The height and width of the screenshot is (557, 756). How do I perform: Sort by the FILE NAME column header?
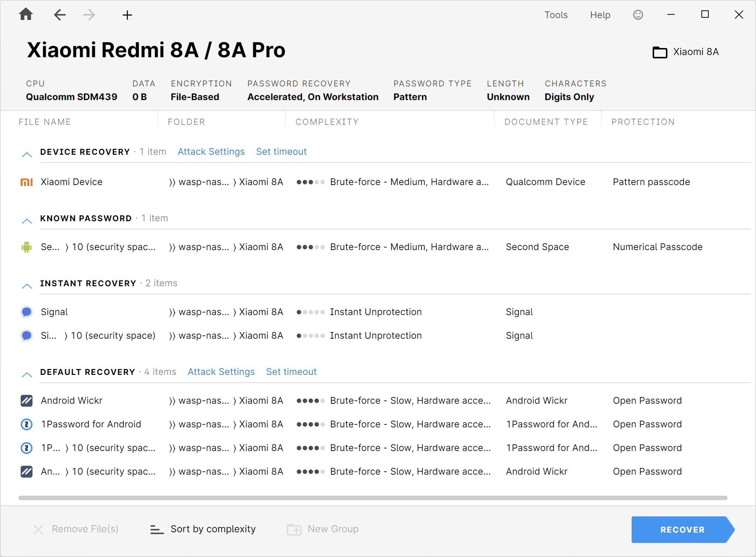[45, 122]
